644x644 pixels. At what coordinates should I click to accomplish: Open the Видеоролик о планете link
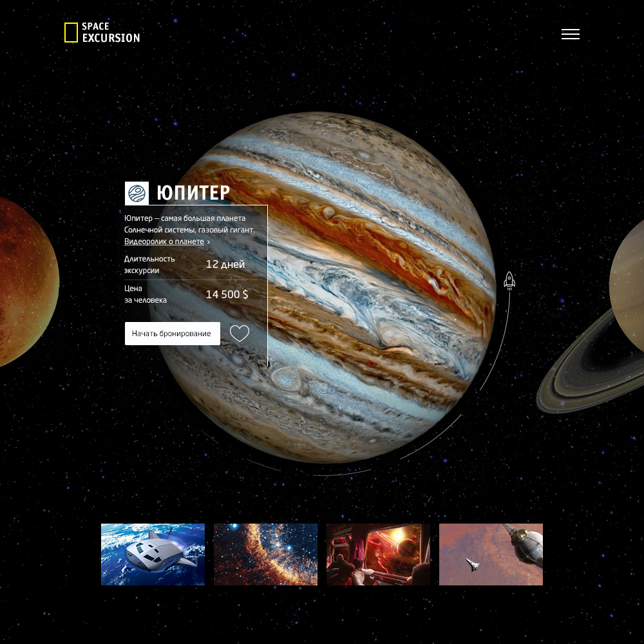(x=164, y=241)
